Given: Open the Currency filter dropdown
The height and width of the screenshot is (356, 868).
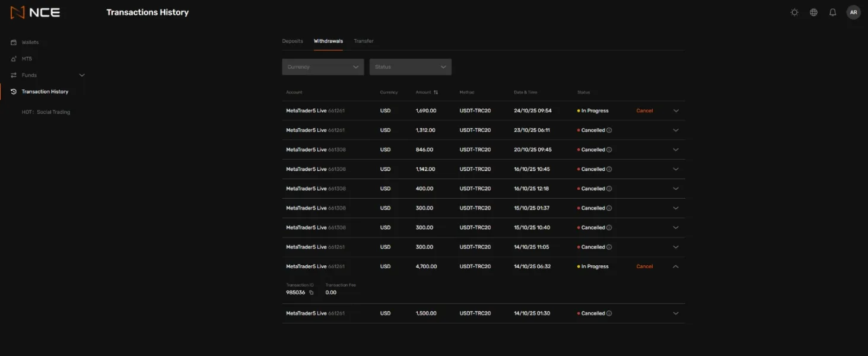Looking at the screenshot, I should point(323,67).
